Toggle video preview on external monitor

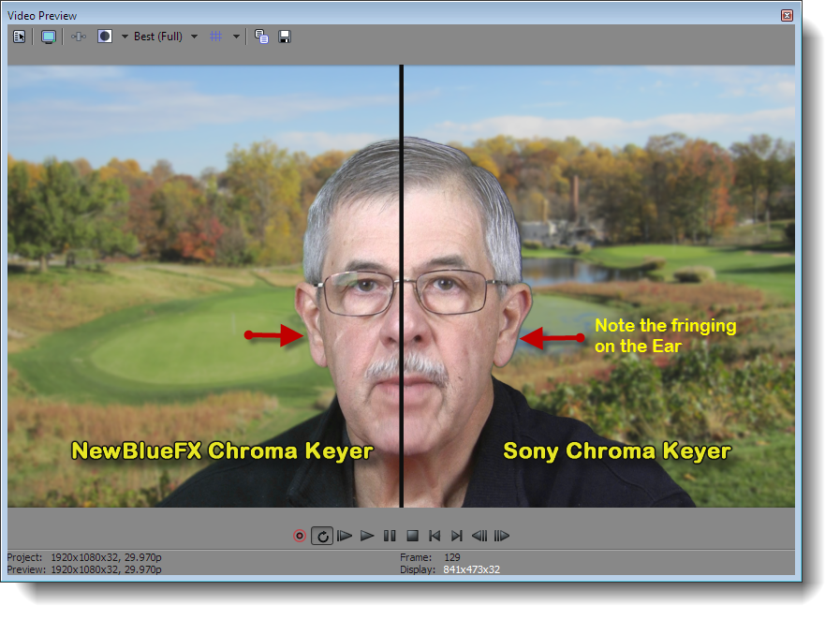(x=48, y=37)
